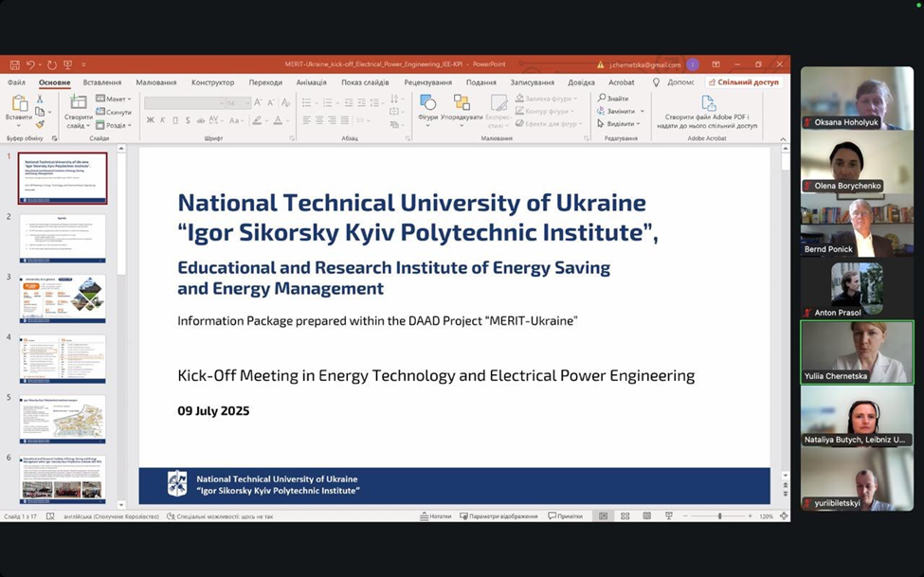Toggle numbered list
924x577 pixels.
(328, 102)
